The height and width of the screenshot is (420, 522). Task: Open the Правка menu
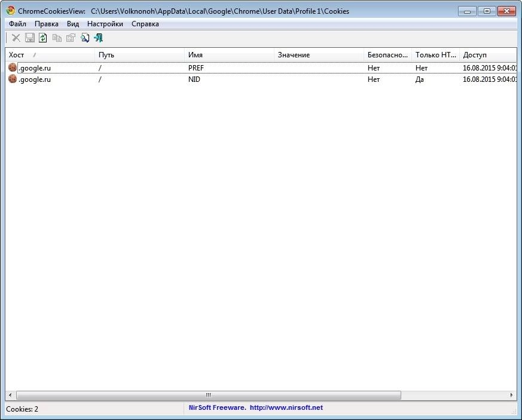(47, 24)
